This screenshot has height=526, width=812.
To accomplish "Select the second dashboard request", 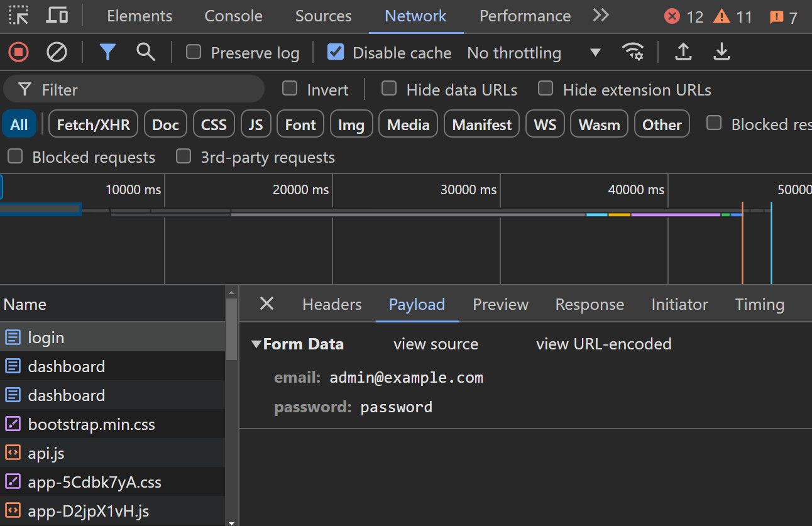I will pos(112,395).
